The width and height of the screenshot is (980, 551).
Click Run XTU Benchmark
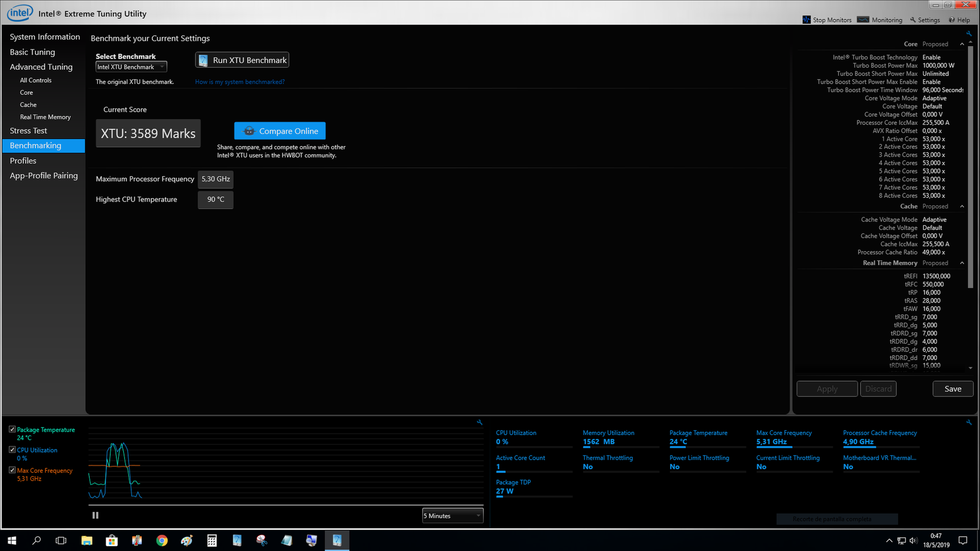242,60
